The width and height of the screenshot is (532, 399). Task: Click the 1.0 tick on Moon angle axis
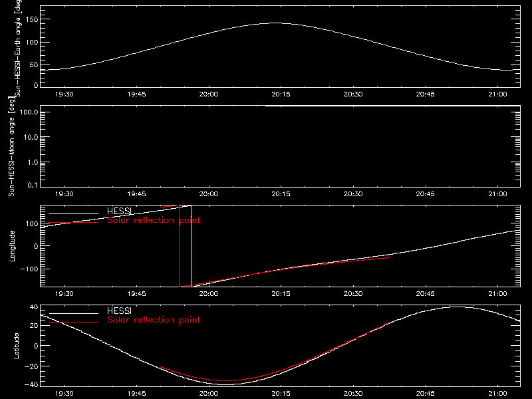(33, 162)
